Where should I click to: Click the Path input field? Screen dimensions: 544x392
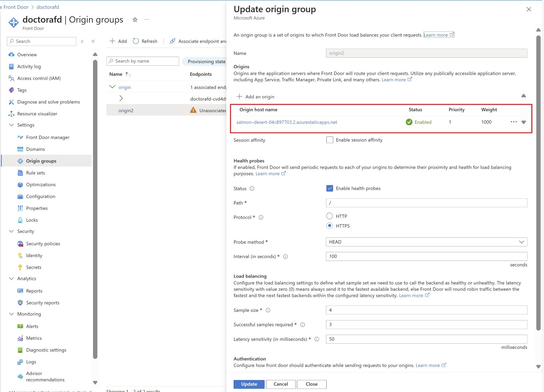pos(427,203)
